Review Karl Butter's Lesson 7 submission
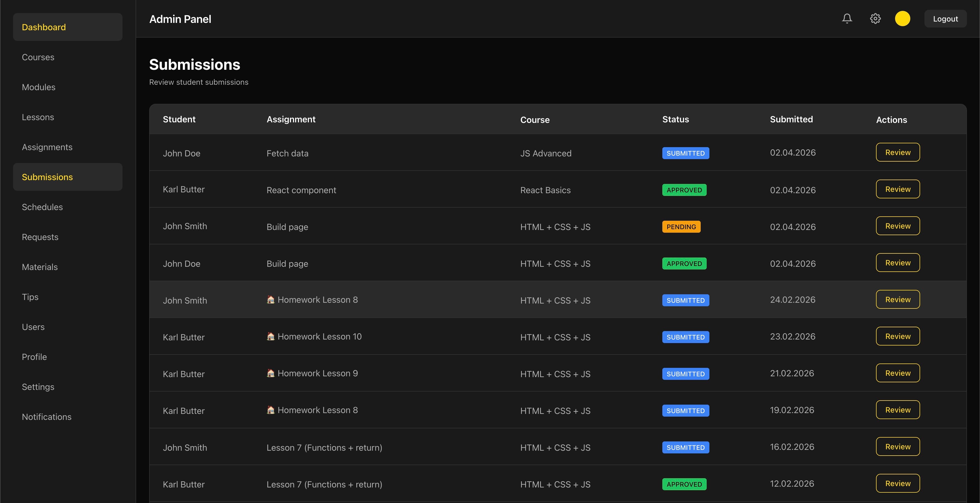 point(898,483)
